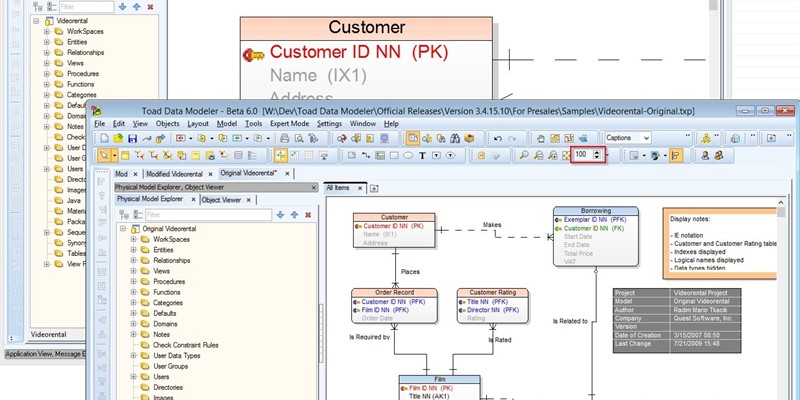This screenshot has height=400, width=800.
Task: Click the zoom out magnifier icon
Action: pyautogui.click(x=538, y=155)
